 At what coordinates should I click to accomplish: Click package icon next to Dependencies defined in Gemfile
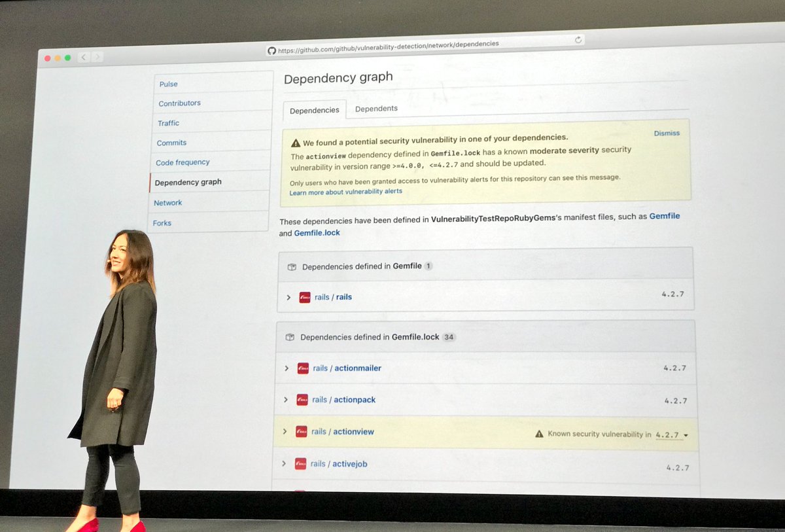(x=292, y=267)
